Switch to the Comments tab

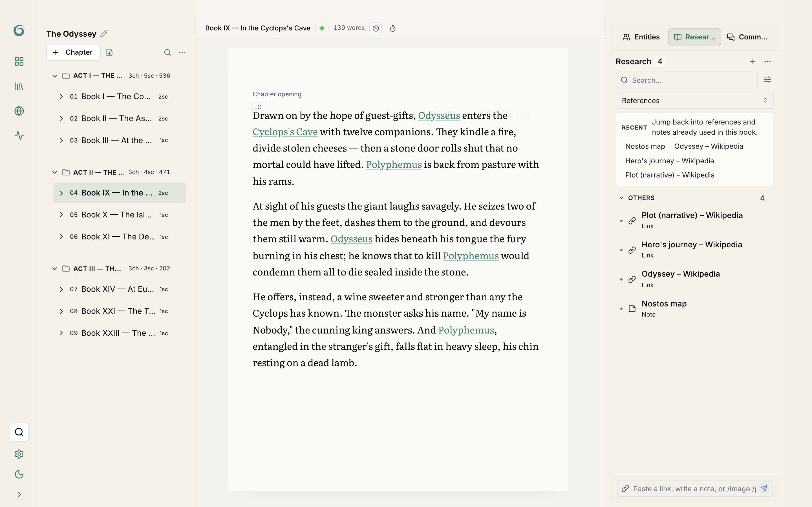pos(747,37)
